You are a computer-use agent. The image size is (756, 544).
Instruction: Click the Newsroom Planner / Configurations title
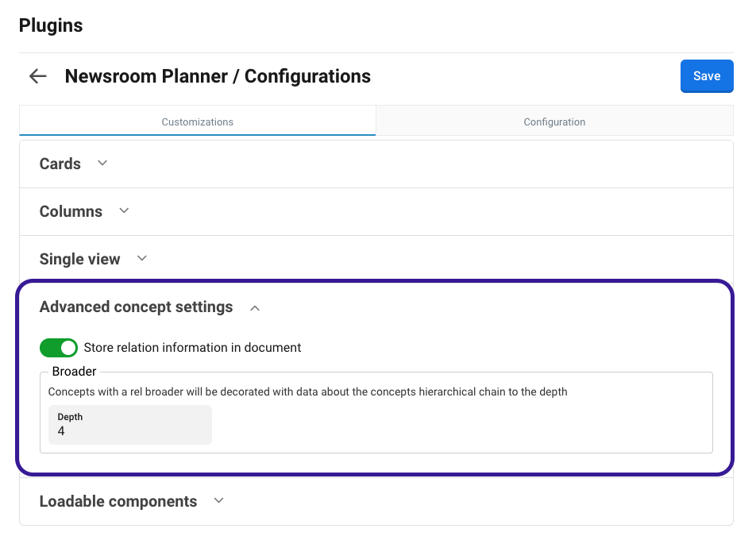[218, 76]
